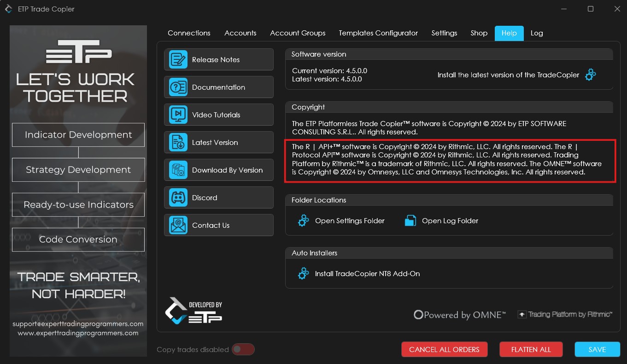
Task: Click the Discord logo icon
Action: pos(178,197)
